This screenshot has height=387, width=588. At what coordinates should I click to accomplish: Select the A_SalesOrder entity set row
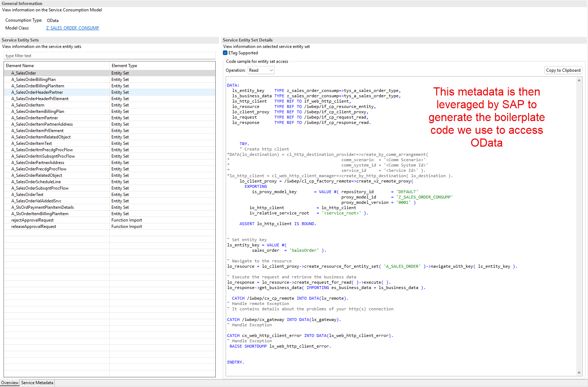click(24, 73)
